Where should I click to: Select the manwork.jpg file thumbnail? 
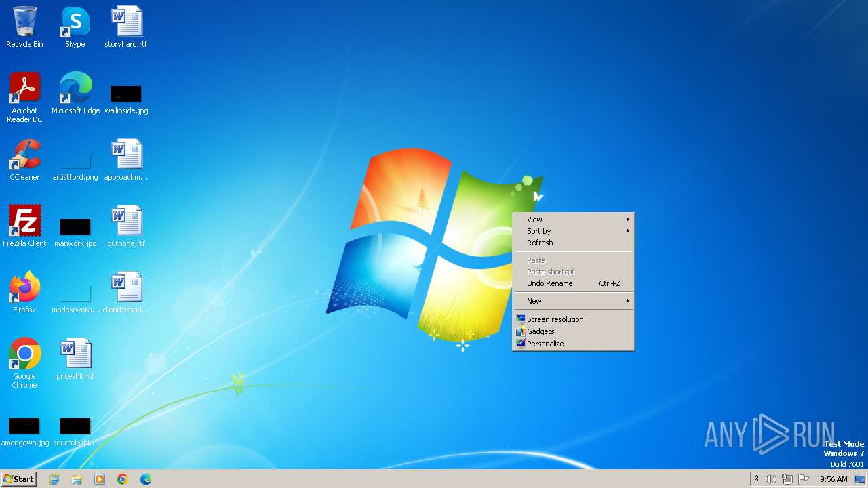click(75, 226)
